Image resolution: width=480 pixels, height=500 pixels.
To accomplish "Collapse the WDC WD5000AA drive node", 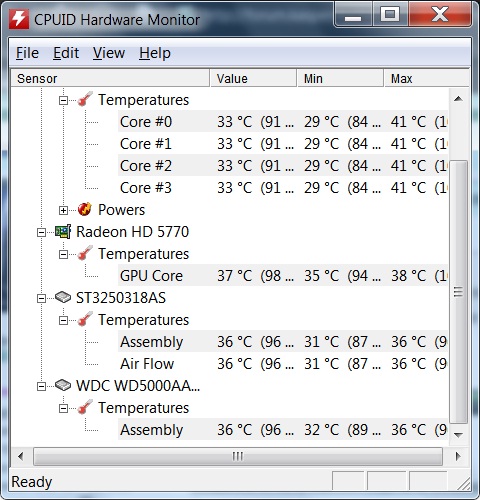I will pos(41,386).
